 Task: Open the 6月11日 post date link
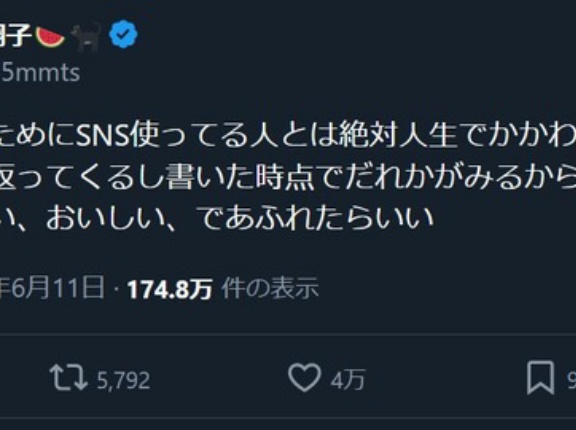(x=52, y=288)
